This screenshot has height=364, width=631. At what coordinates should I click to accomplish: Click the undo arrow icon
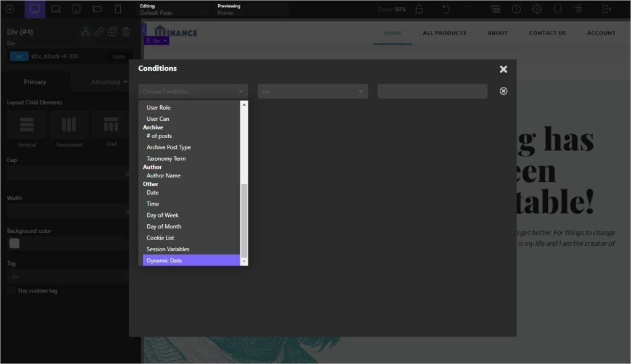pos(446,9)
